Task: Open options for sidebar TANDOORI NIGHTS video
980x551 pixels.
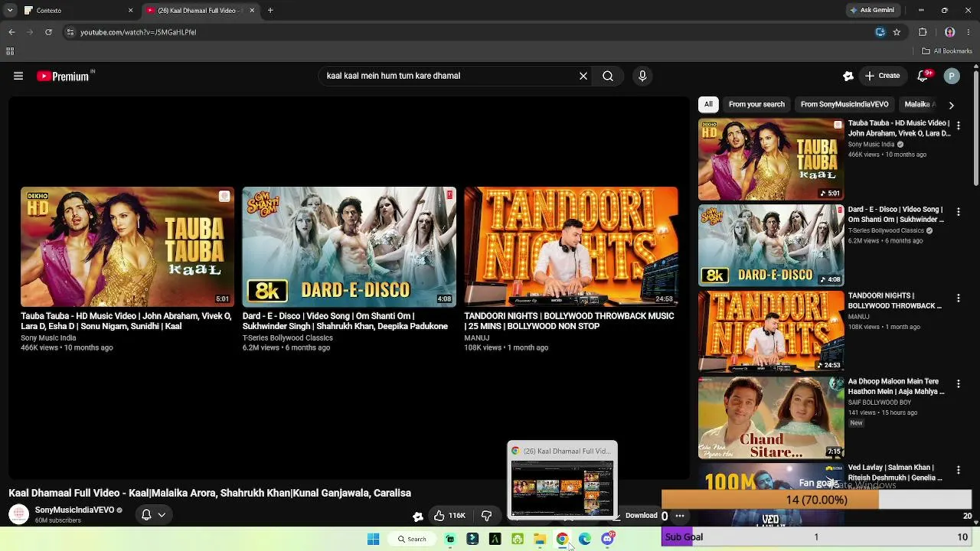Action: (x=958, y=298)
